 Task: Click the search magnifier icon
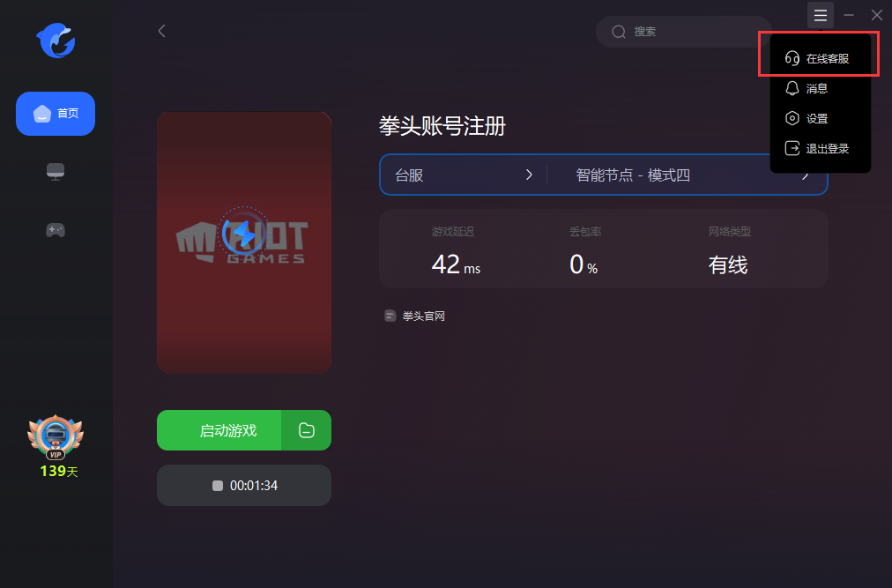[x=619, y=32]
